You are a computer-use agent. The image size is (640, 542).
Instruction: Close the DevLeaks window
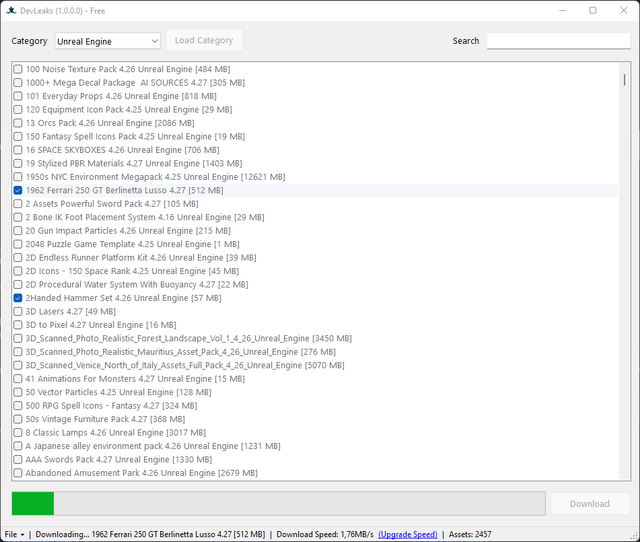(x=624, y=11)
